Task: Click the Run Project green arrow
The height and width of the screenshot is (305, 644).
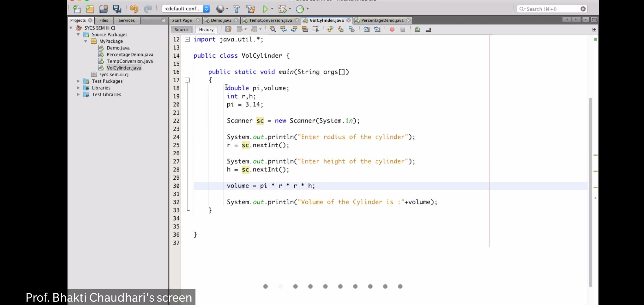Action: [x=265, y=9]
